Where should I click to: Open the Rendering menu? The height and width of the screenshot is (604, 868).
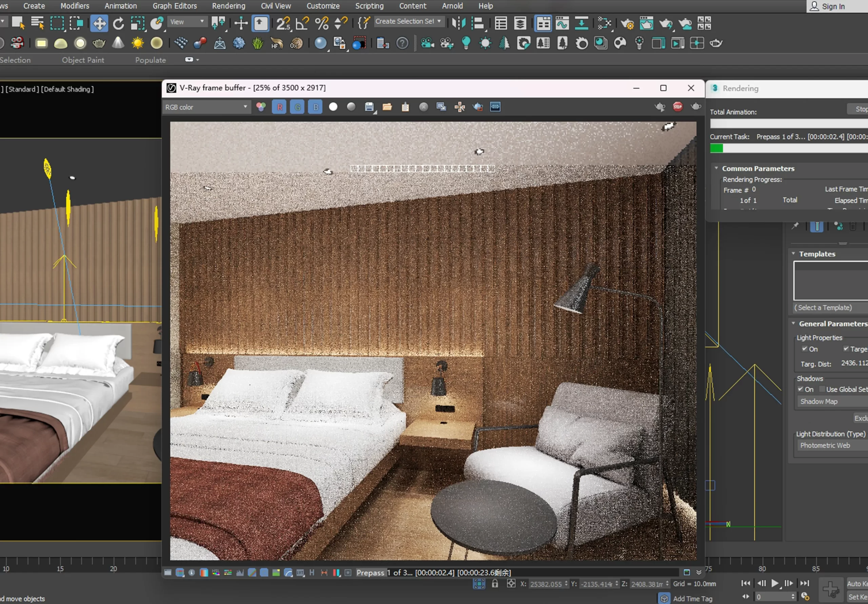click(228, 6)
